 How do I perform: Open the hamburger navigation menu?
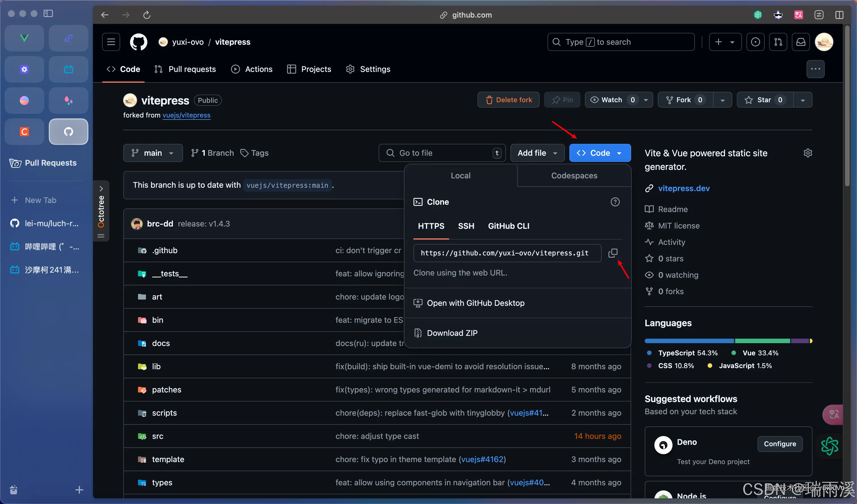click(x=111, y=42)
